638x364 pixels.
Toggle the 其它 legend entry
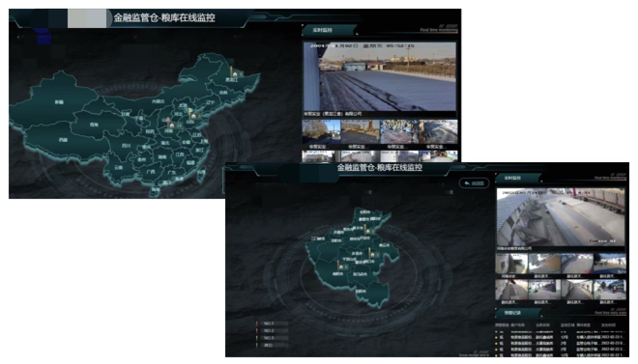coord(272,346)
